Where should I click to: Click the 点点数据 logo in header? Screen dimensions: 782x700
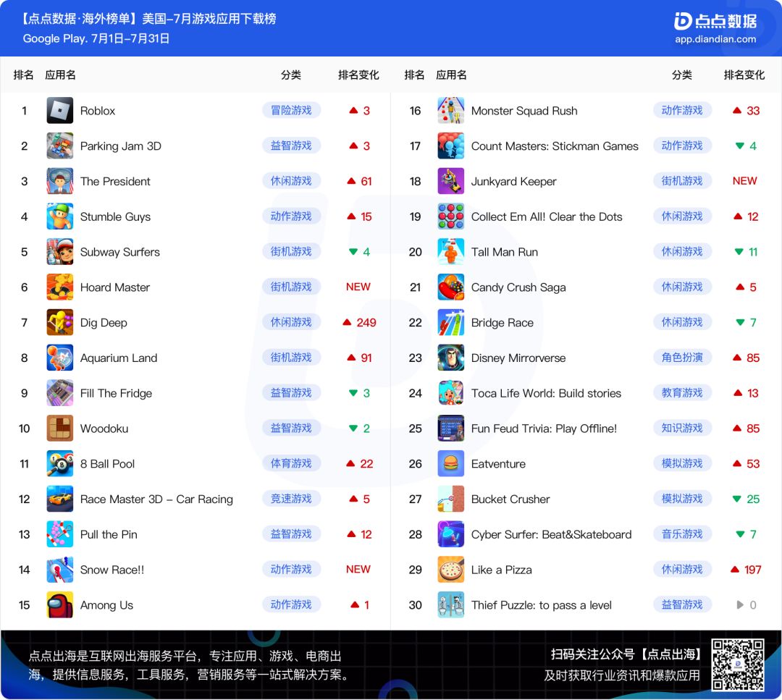(715, 21)
